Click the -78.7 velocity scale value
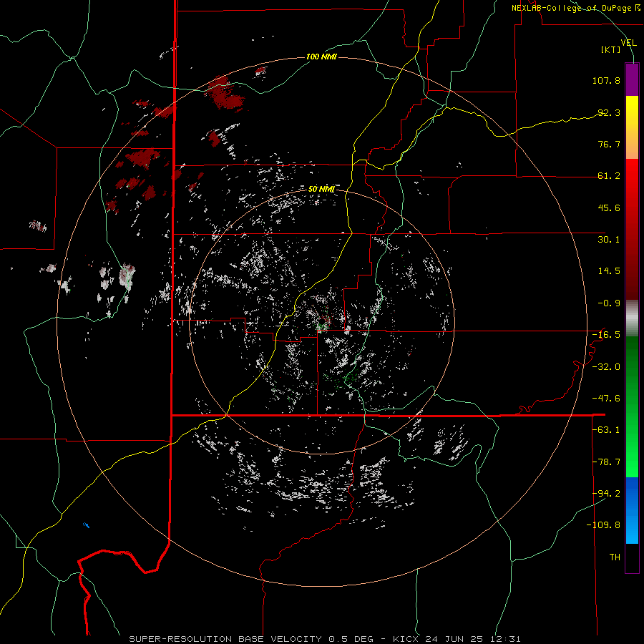 click(x=606, y=462)
